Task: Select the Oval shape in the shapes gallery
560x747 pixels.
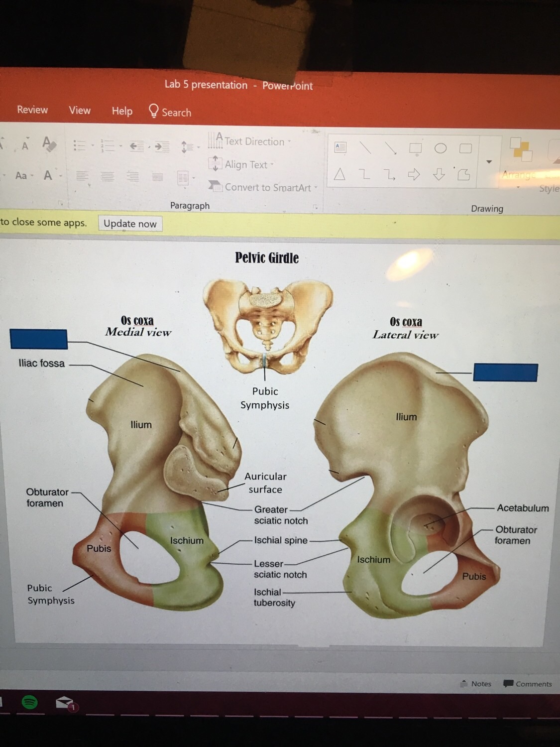Action: [x=441, y=148]
